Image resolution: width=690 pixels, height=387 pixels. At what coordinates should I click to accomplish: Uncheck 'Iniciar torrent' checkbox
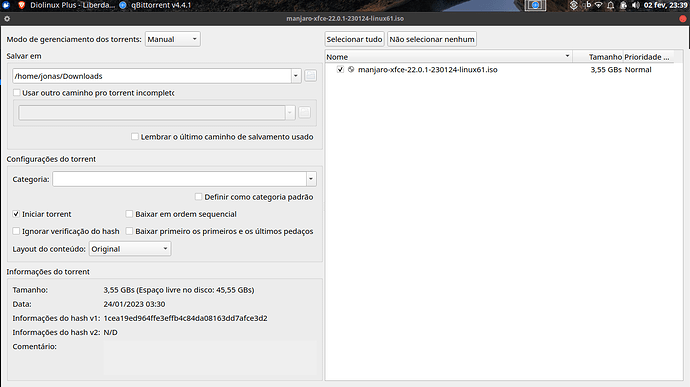point(16,214)
